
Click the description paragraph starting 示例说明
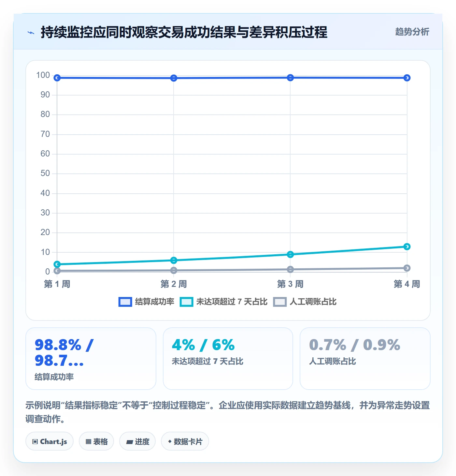(228, 412)
